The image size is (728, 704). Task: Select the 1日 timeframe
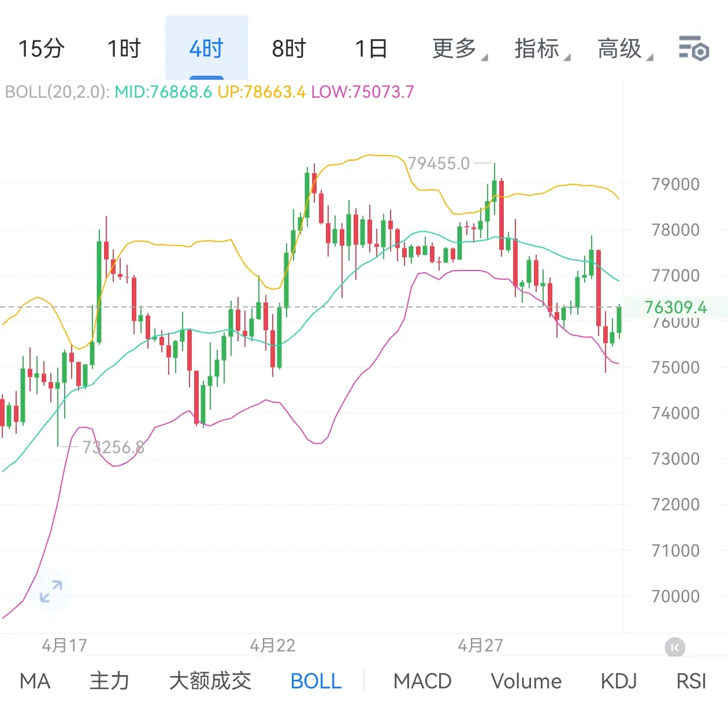371,49
